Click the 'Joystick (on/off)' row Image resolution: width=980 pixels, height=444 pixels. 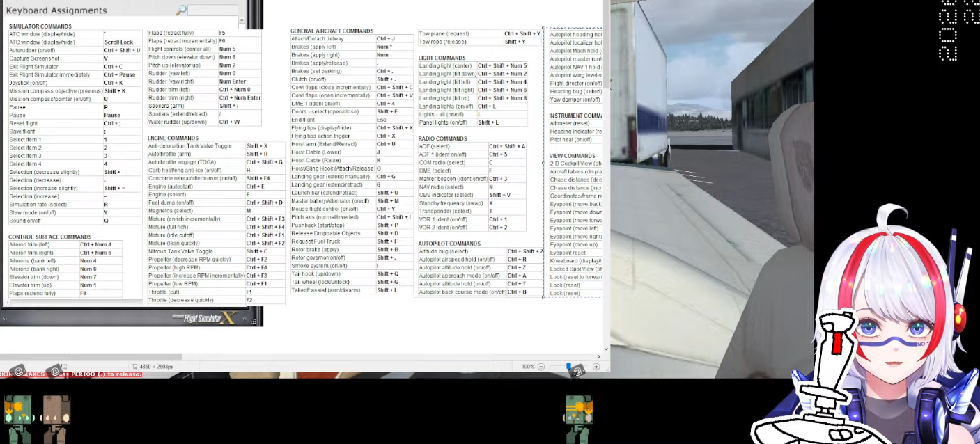tap(75, 83)
